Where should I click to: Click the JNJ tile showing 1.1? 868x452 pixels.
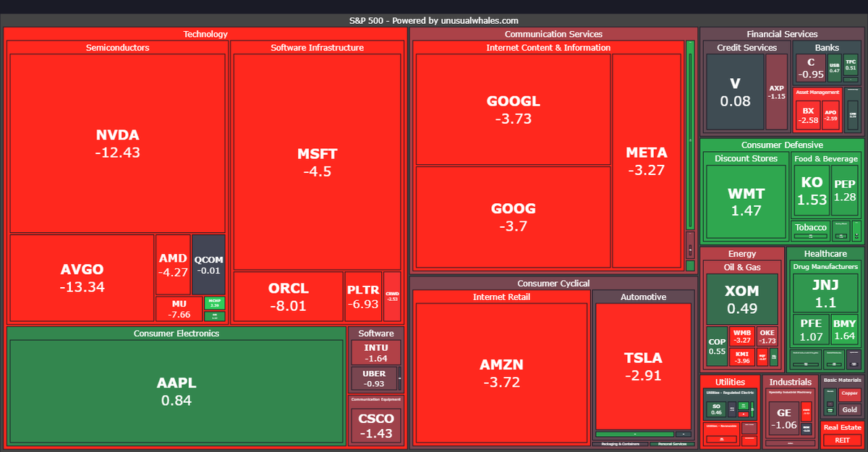pos(825,293)
